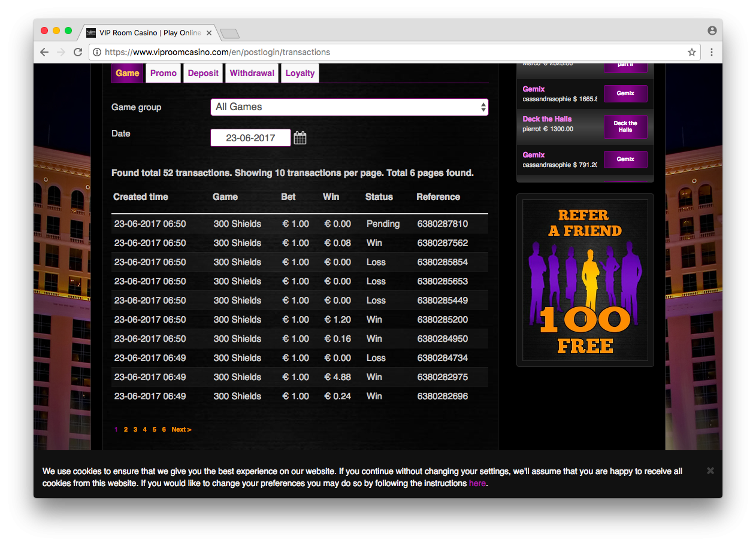
Task: View site info icon in address bar
Action: [x=97, y=52]
